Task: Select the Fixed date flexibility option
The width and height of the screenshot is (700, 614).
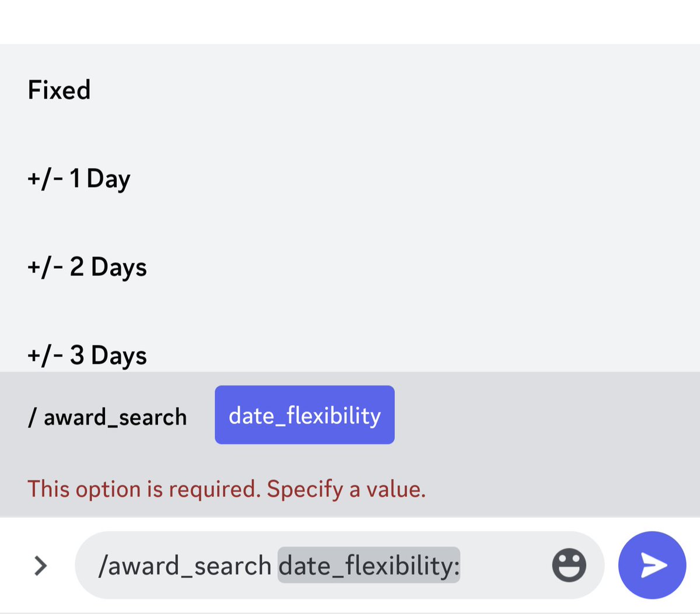Action: coord(350,90)
